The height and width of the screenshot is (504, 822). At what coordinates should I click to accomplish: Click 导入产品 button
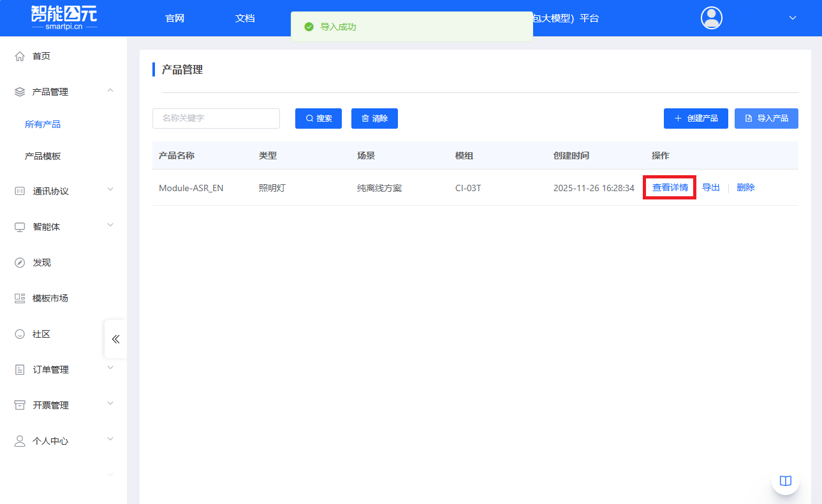coord(766,119)
